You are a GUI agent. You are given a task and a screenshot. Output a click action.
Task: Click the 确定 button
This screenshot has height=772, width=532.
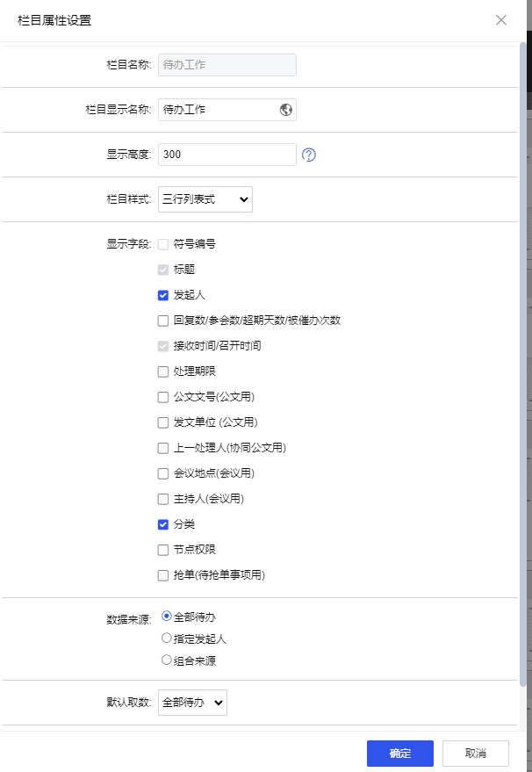pyautogui.click(x=400, y=754)
